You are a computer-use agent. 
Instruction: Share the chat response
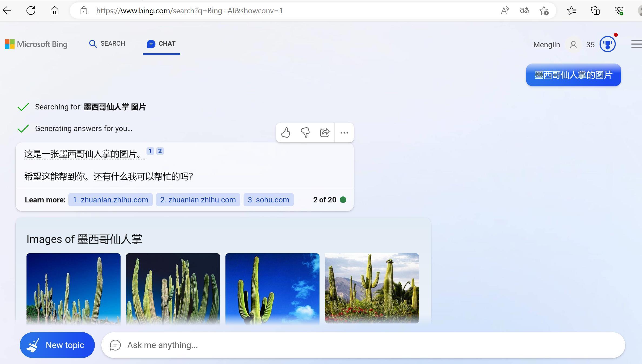coord(325,133)
